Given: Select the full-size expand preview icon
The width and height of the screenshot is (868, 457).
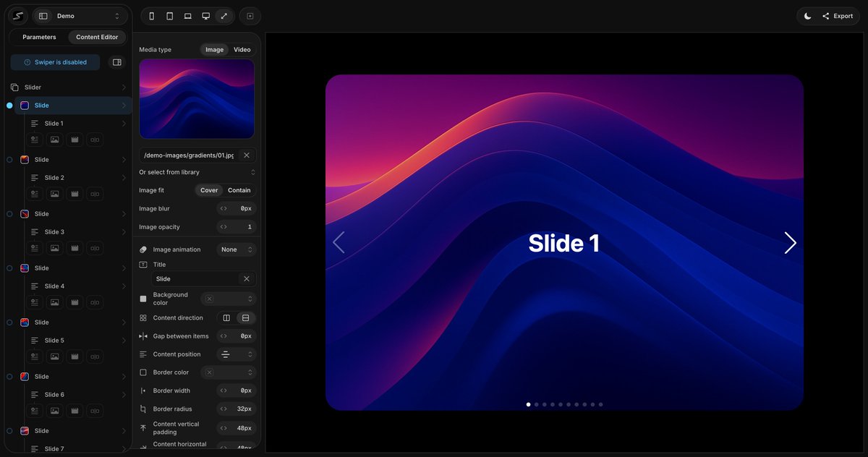Looking at the screenshot, I should pyautogui.click(x=224, y=16).
